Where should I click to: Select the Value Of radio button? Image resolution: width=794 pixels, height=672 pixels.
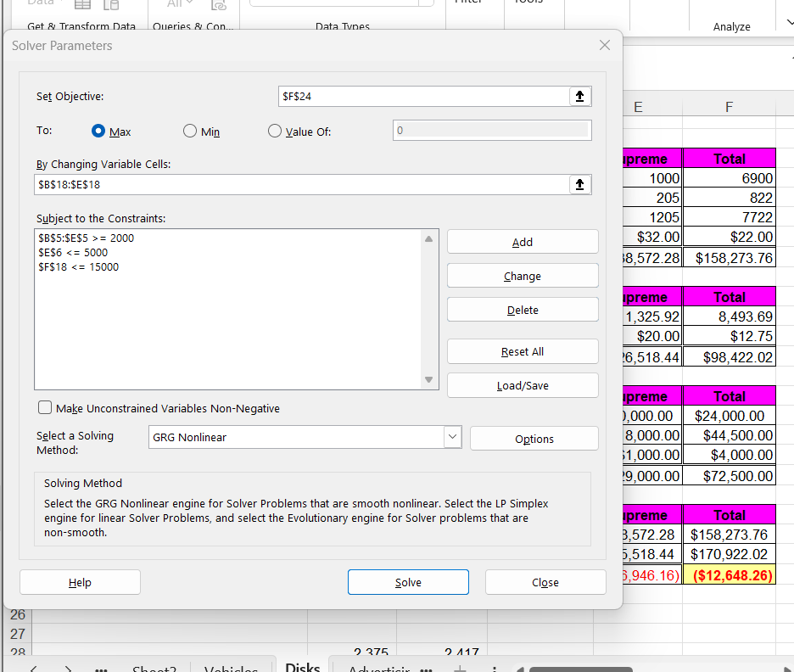coord(275,132)
